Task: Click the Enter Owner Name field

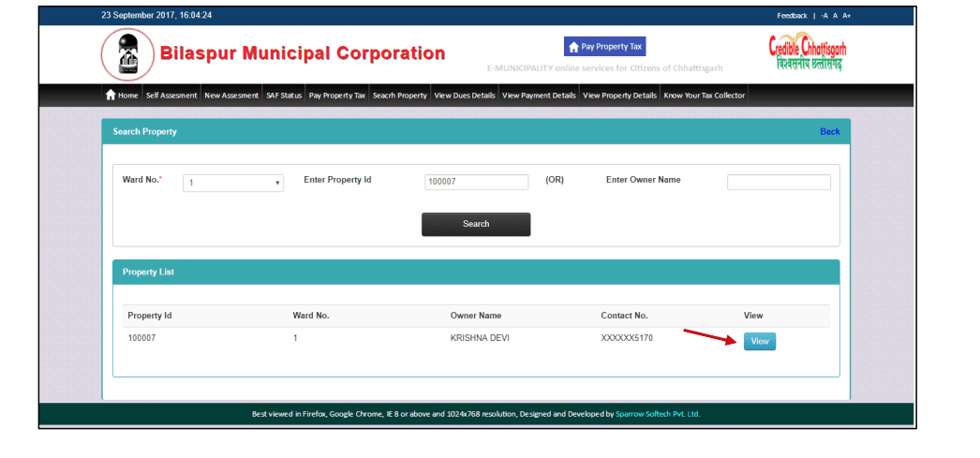Action: tap(779, 182)
